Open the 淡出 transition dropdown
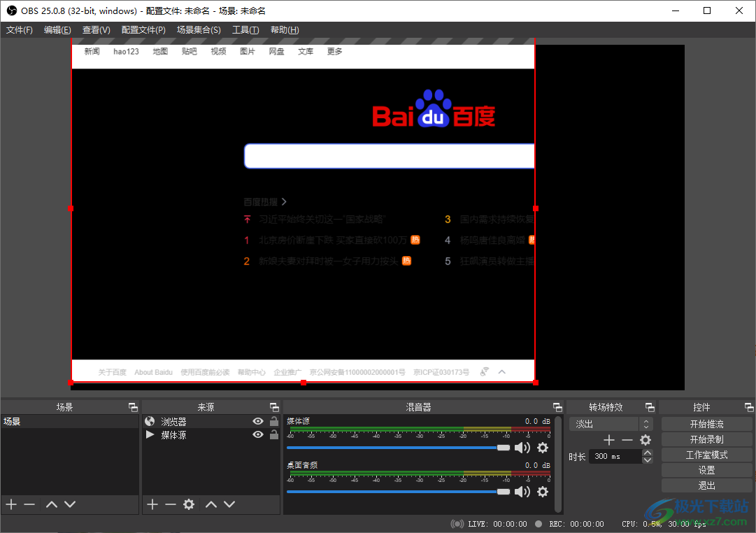Image resolution: width=756 pixels, height=533 pixels. [x=611, y=424]
